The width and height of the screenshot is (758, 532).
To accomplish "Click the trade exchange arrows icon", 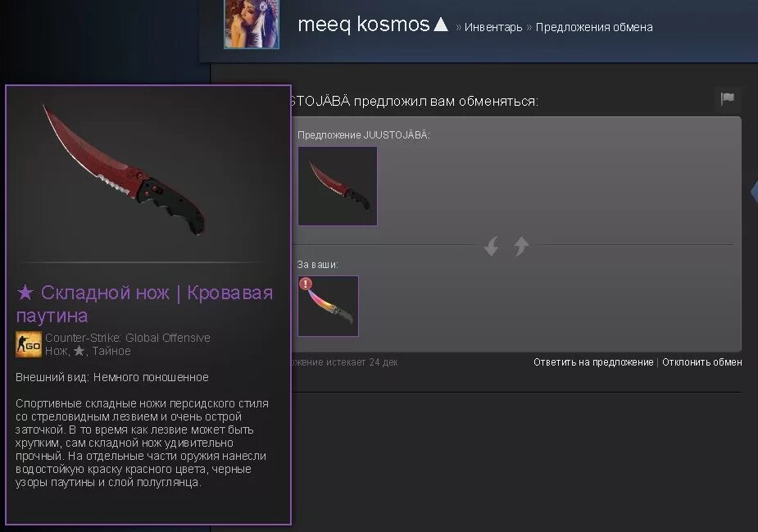I will tap(506, 246).
